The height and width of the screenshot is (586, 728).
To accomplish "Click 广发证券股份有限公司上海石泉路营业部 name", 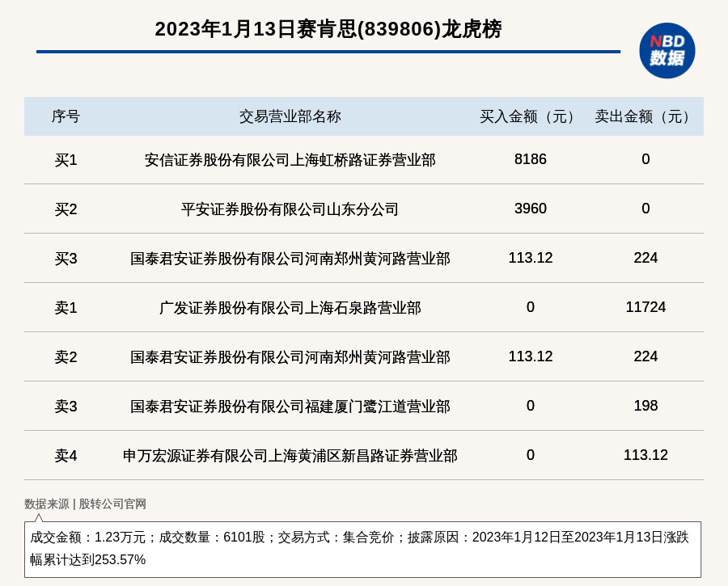I will 290,308.
